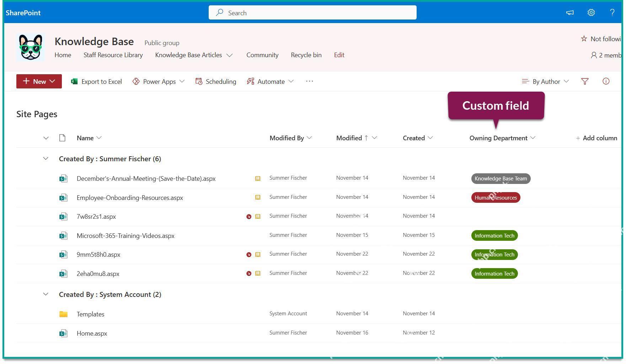The height and width of the screenshot is (364, 626).
Task: Go to Staff Resource Library tab
Action: [113, 55]
